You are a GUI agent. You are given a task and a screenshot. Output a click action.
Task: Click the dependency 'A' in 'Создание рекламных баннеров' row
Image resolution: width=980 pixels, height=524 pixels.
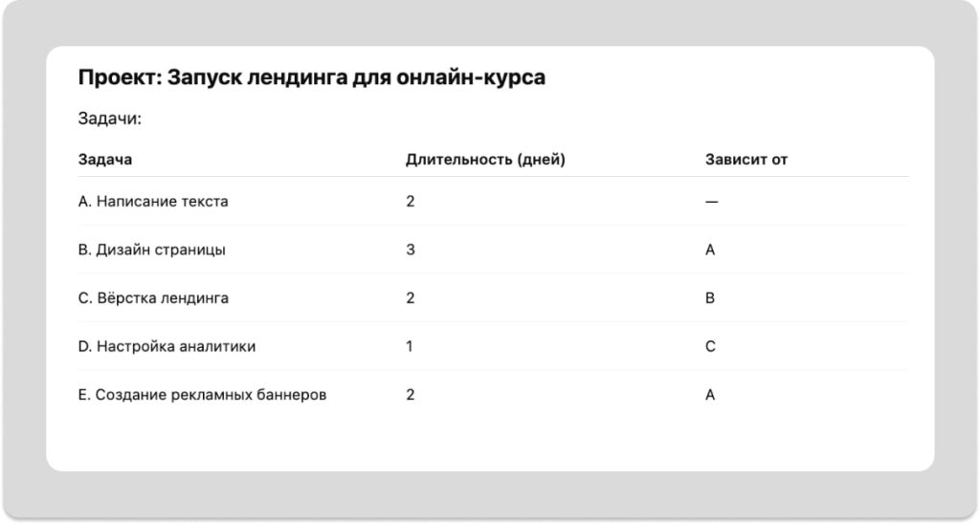point(710,395)
